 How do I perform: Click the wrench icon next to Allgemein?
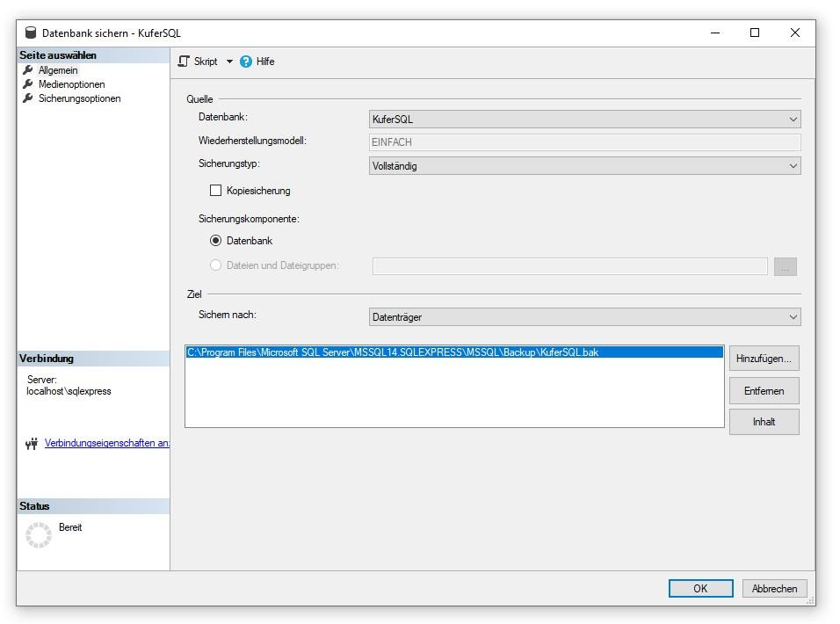click(x=28, y=70)
